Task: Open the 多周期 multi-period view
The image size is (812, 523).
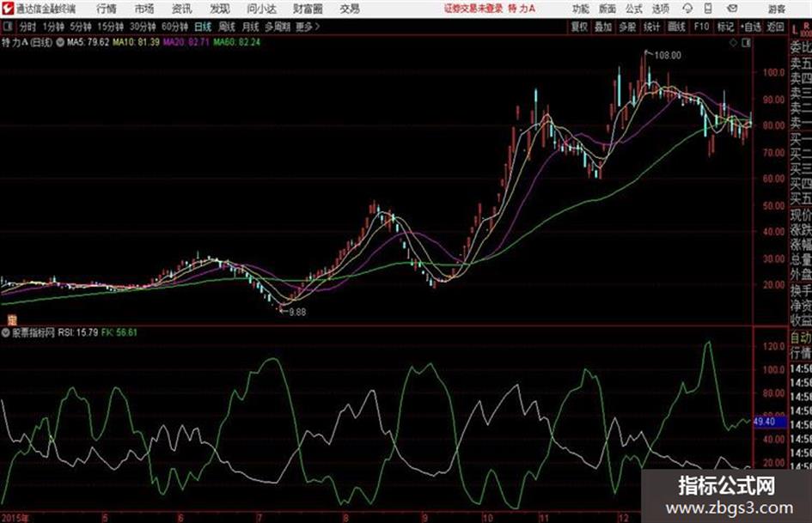Action: 278,27
